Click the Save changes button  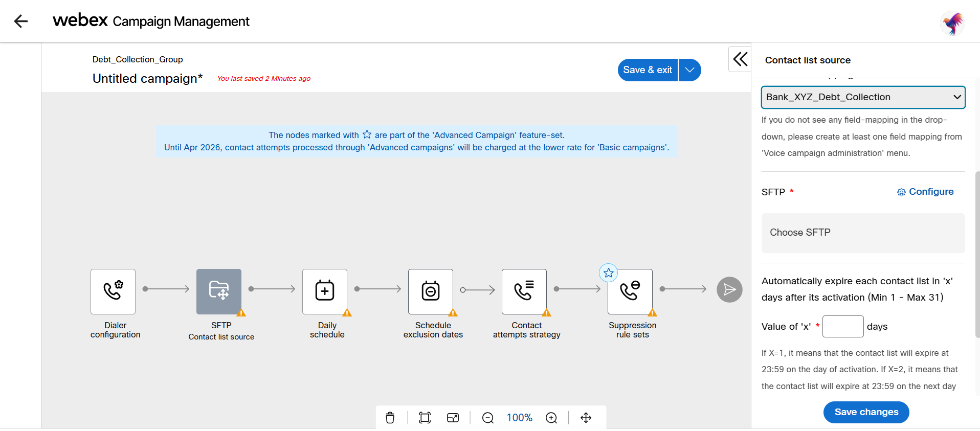click(866, 412)
